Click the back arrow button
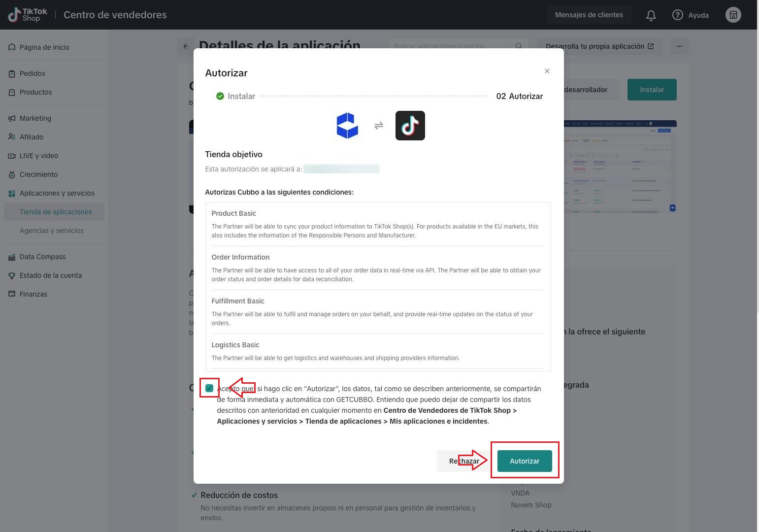Screen dimensions: 759x532 pyautogui.click(x=186, y=46)
